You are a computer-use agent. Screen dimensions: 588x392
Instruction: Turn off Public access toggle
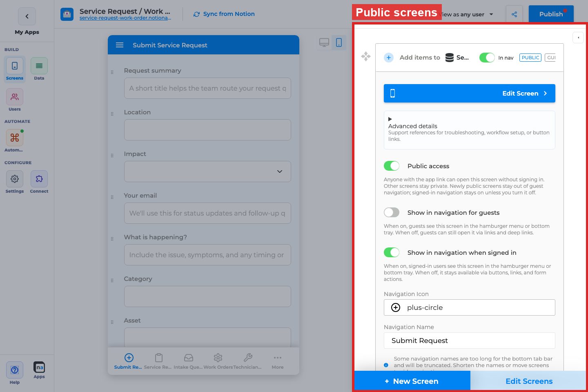[392, 166]
